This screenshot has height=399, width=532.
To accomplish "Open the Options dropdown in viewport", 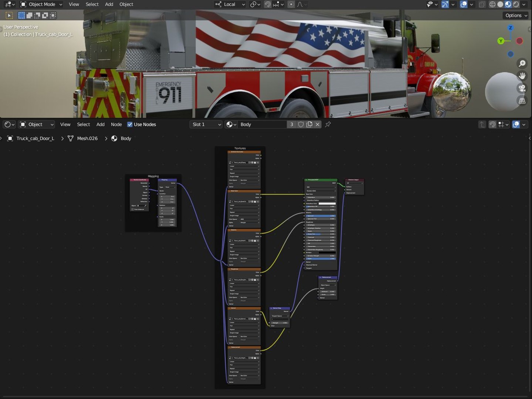I will (516, 16).
